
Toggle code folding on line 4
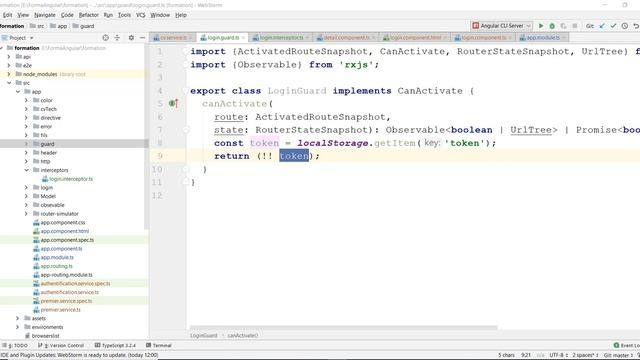point(186,91)
